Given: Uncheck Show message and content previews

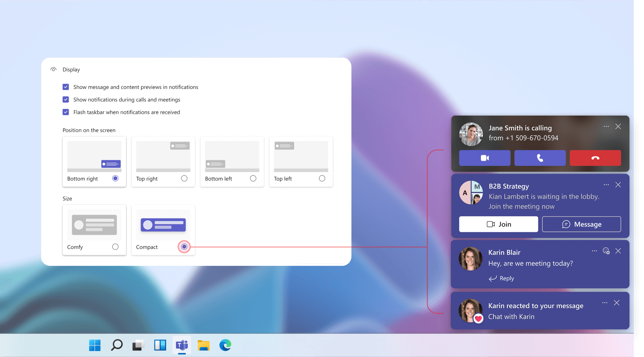Looking at the screenshot, I should coord(66,87).
